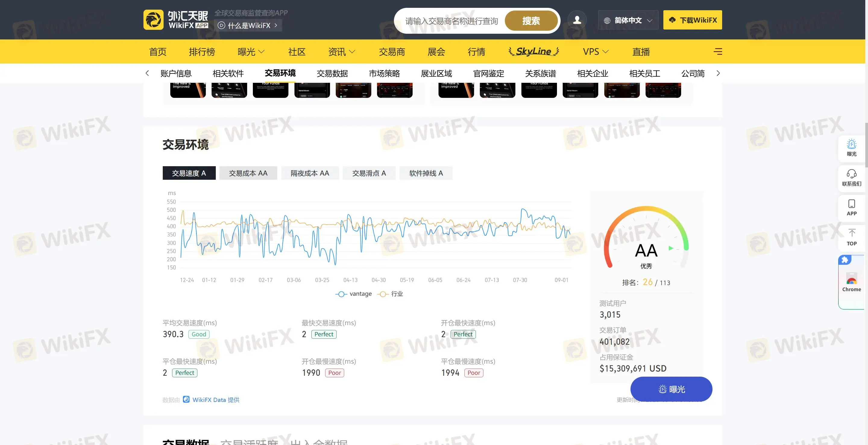The image size is (868, 445).
Task: Click the cloud download icon on 下载WikiFX
Action: point(672,20)
